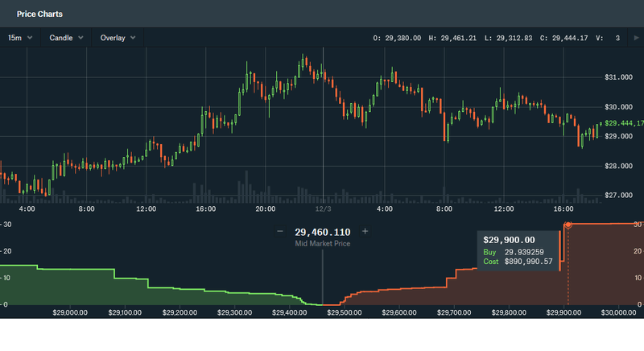The width and height of the screenshot is (644, 351).
Task: Click the 29,460.110 mid market price value
Action: (x=322, y=231)
